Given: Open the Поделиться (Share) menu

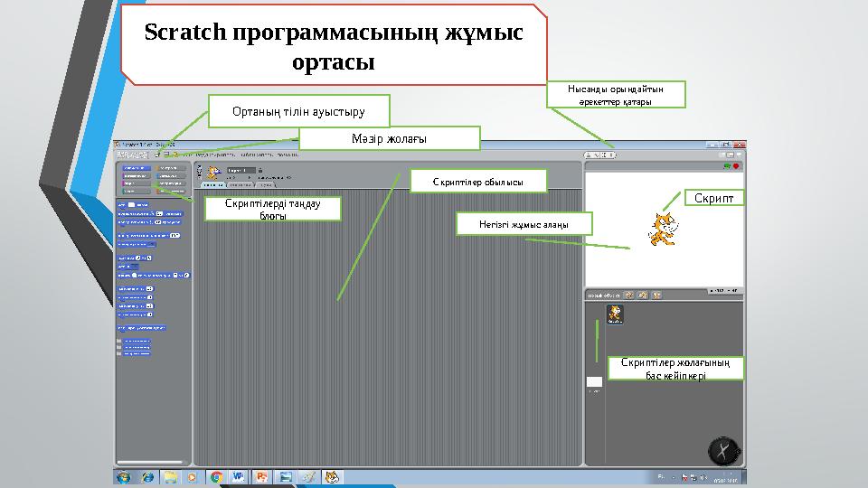Looking at the screenshot, I should click(256, 155).
